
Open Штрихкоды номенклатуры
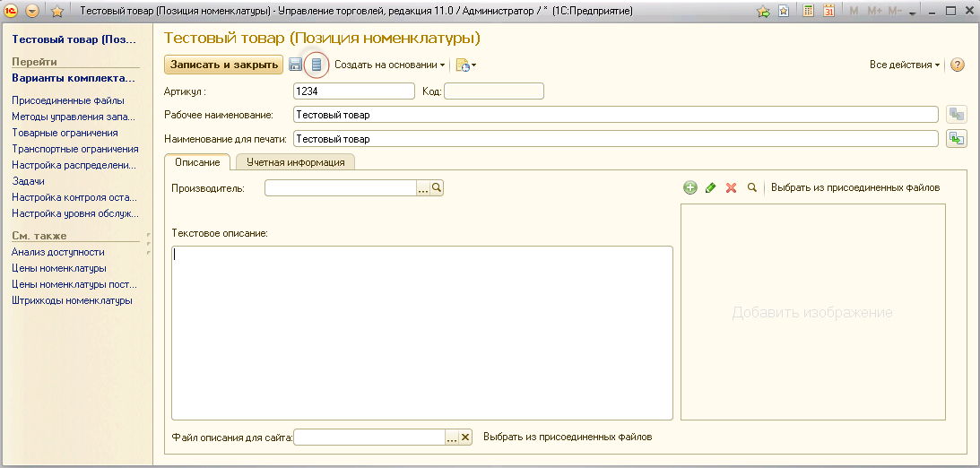pyautogui.click(x=72, y=300)
